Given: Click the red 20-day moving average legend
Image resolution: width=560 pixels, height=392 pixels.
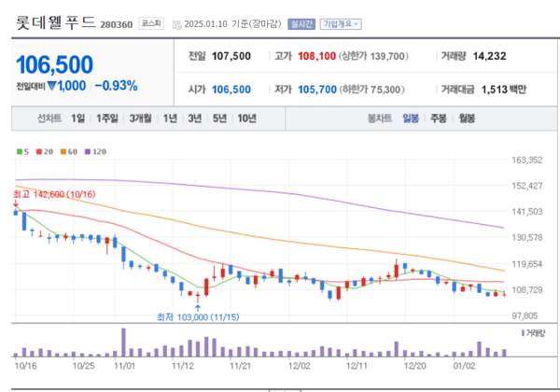Looking at the screenshot, I should point(43,150).
